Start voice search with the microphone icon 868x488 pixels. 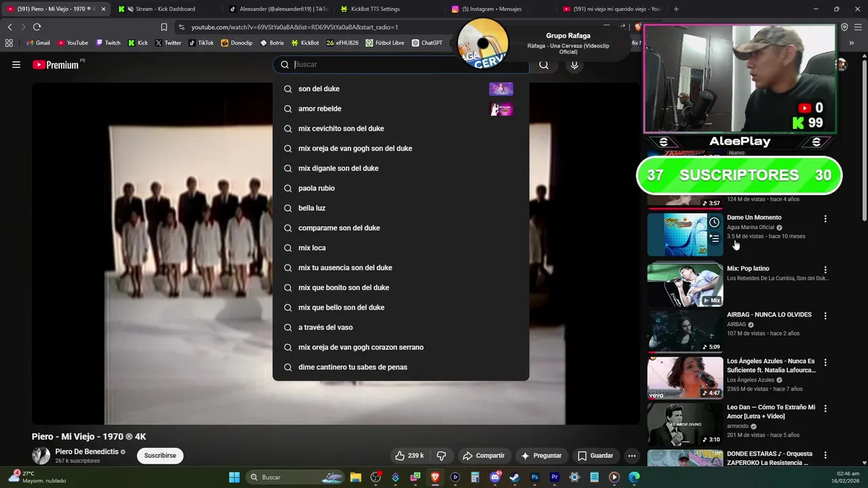tap(574, 64)
